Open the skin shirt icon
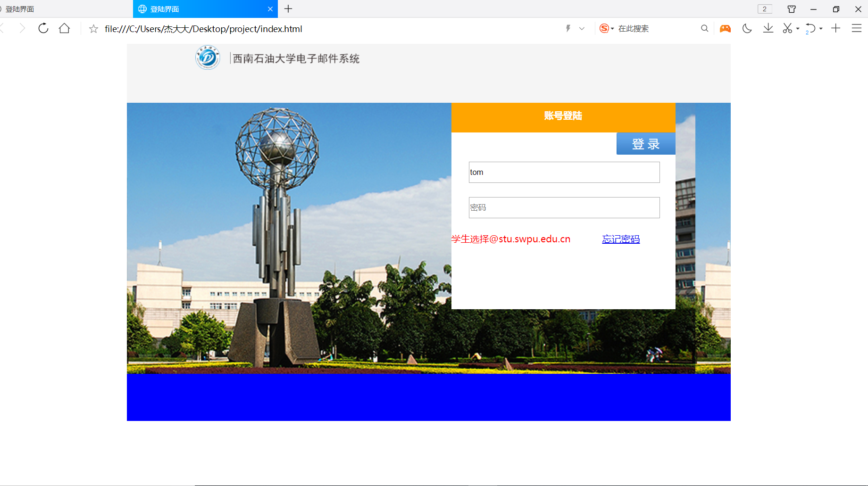 792,9
